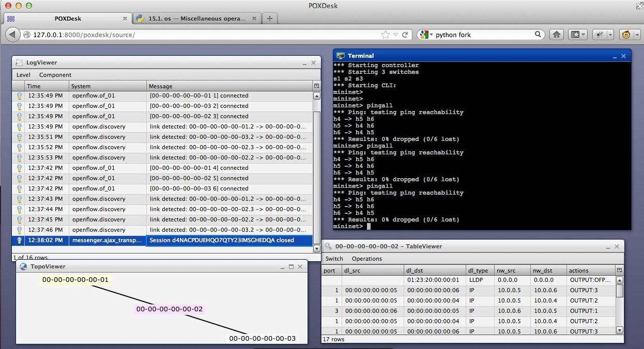Viewport: 644px width, 349px height.
Task: Switch to the Python os documentation tab
Action: click(196, 19)
